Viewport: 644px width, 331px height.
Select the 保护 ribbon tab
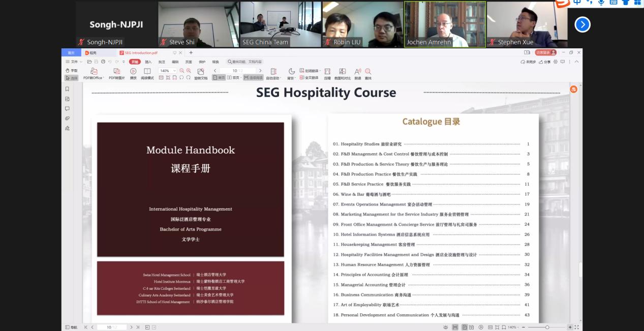pyautogui.click(x=202, y=62)
